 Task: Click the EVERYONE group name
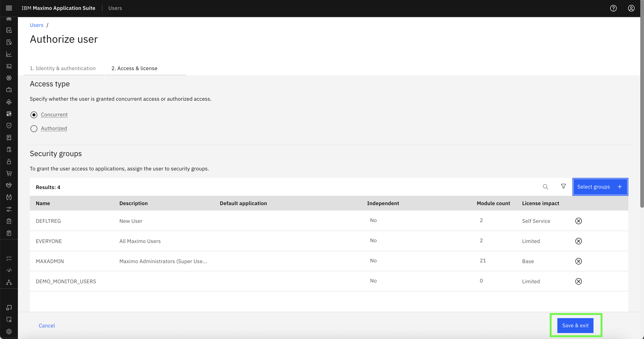49,241
